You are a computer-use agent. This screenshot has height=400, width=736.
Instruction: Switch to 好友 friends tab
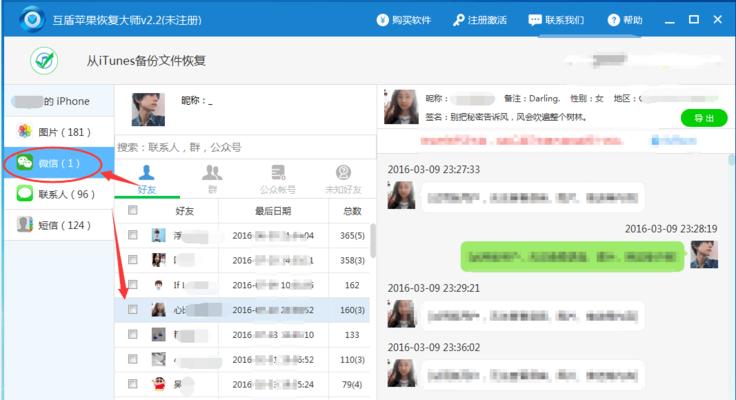pyautogui.click(x=147, y=180)
